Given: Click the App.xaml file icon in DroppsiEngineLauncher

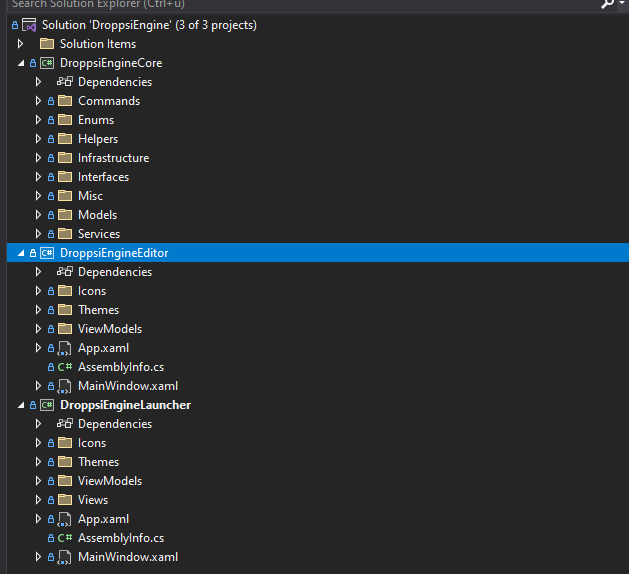Looking at the screenshot, I should click(x=64, y=519).
